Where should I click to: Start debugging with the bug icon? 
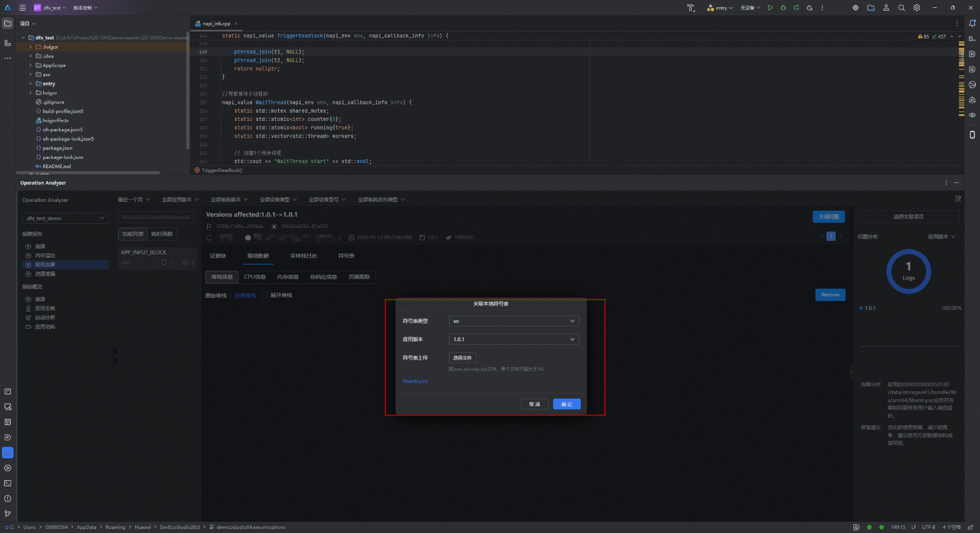tap(783, 8)
